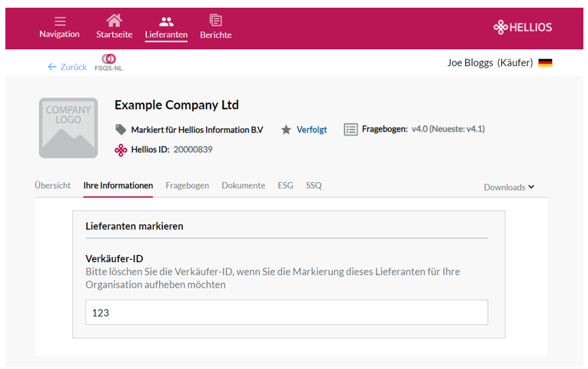The width and height of the screenshot is (588, 369).
Task: Open the Berichte reports icon
Action: 216,20
